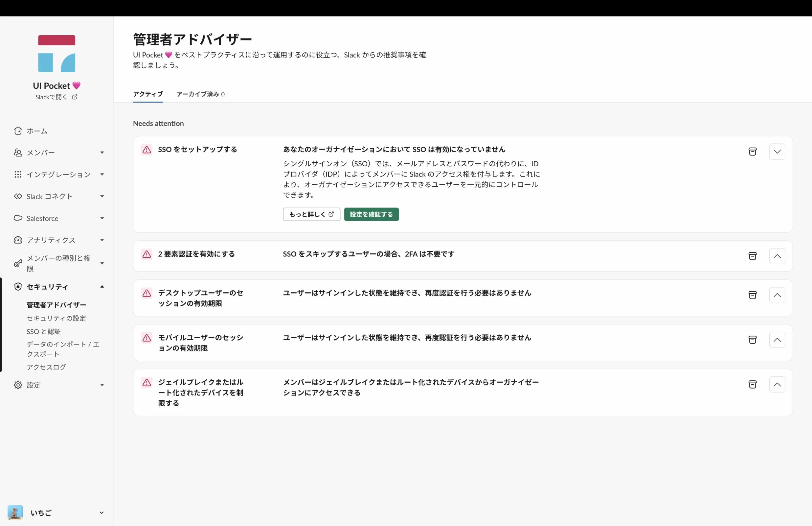Click the いちご user avatar
The height and width of the screenshot is (526, 812).
pos(15,512)
